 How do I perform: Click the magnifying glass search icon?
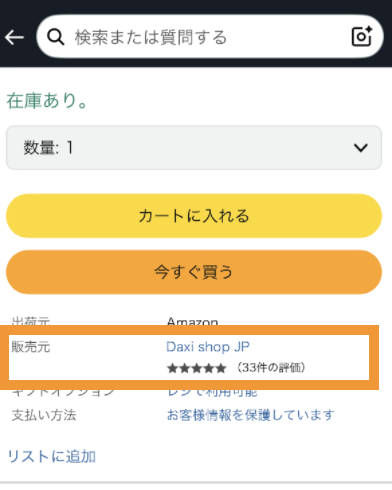tap(55, 37)
